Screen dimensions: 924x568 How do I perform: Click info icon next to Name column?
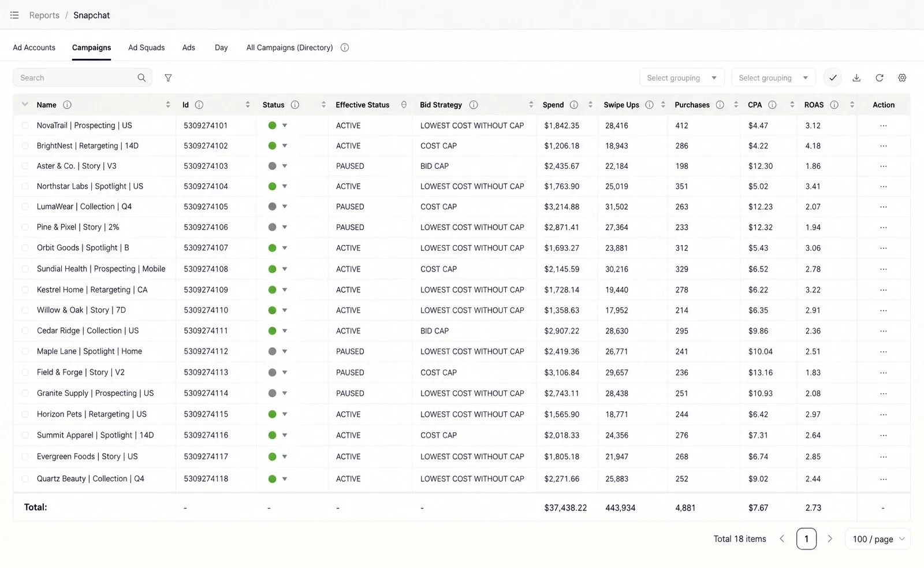tap(67, 105)
